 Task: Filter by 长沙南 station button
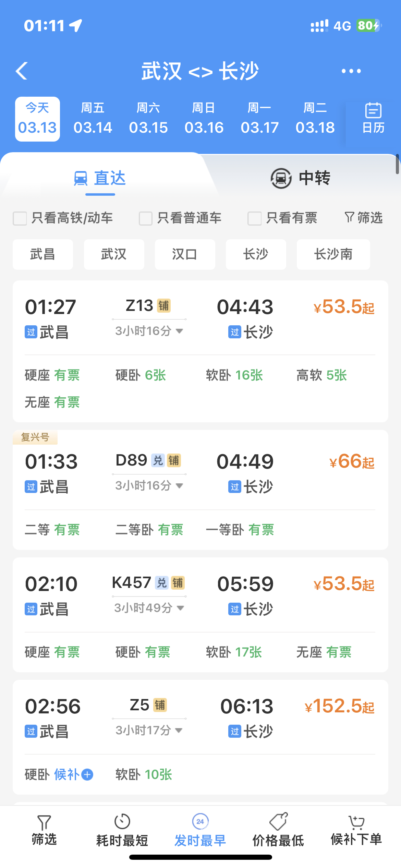point(333,254)
